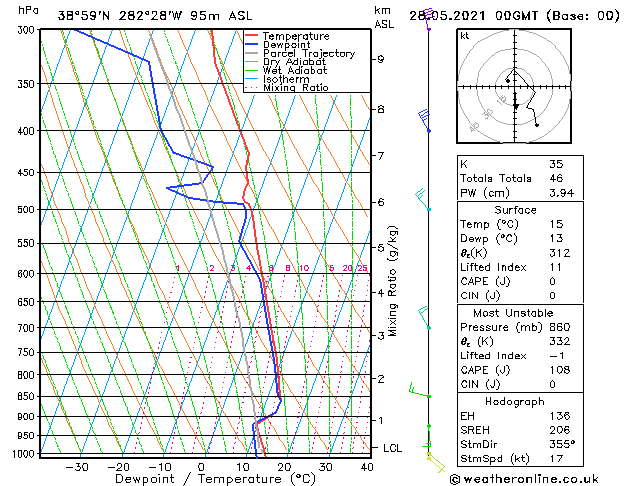This screenshot has width=629, height=486.
Task: Click the EH value 136
Action: [559, 416]
